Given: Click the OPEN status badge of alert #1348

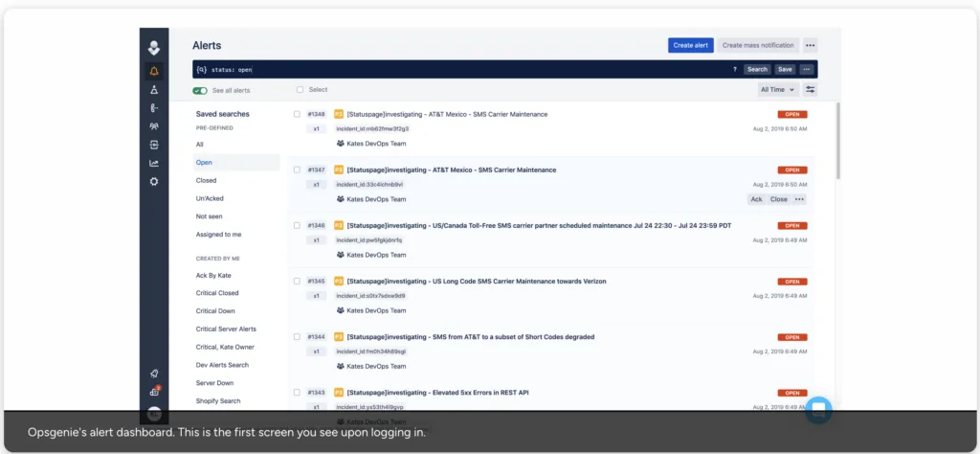Looking at the screenshot, I should coord(792,114).
